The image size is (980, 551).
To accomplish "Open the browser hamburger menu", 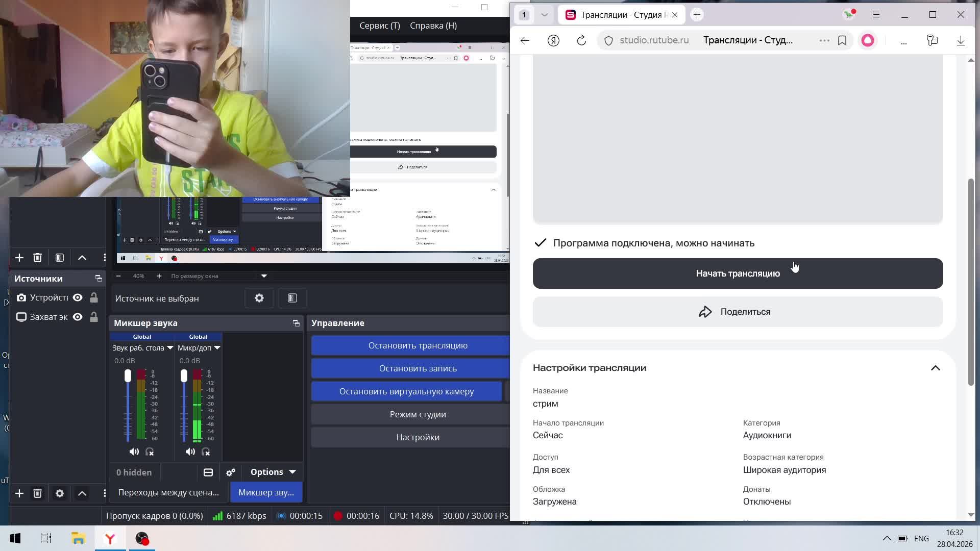I will tap(876, 15).
